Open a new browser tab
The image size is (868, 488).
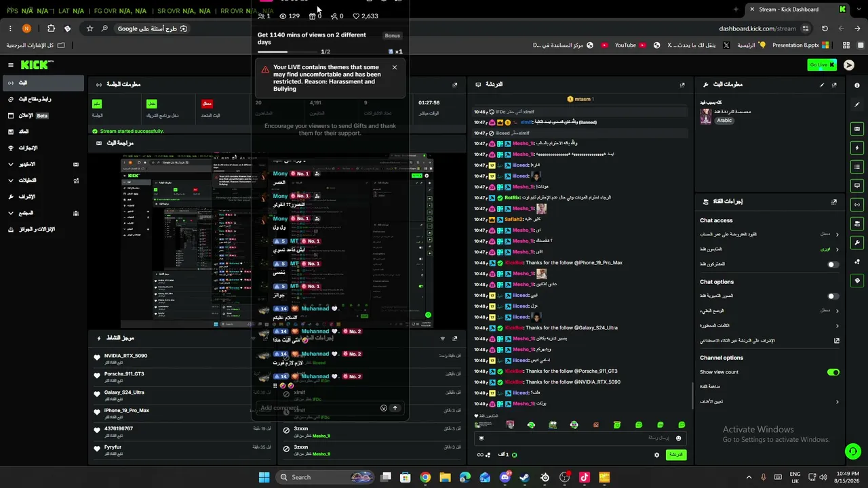(x=736, y=9)
